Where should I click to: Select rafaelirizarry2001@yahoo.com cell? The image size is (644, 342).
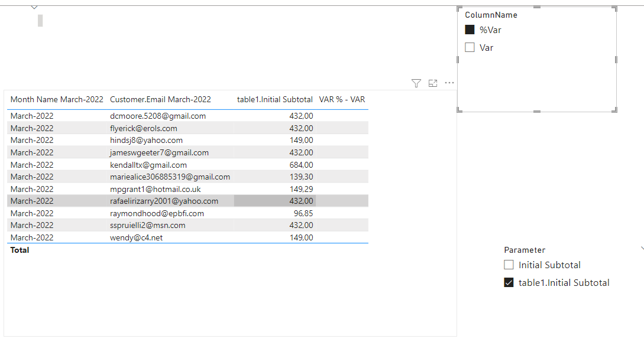[x=164, y=201]
